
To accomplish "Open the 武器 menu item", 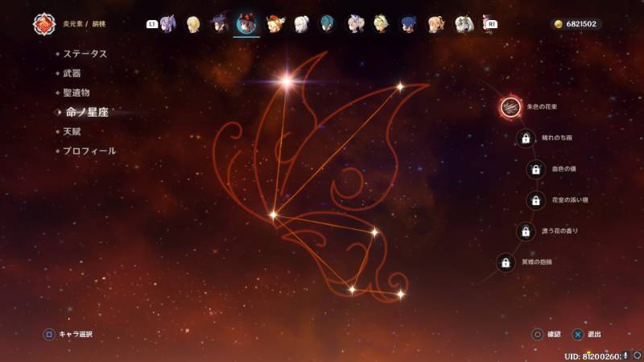I will [x=72, y=73].
